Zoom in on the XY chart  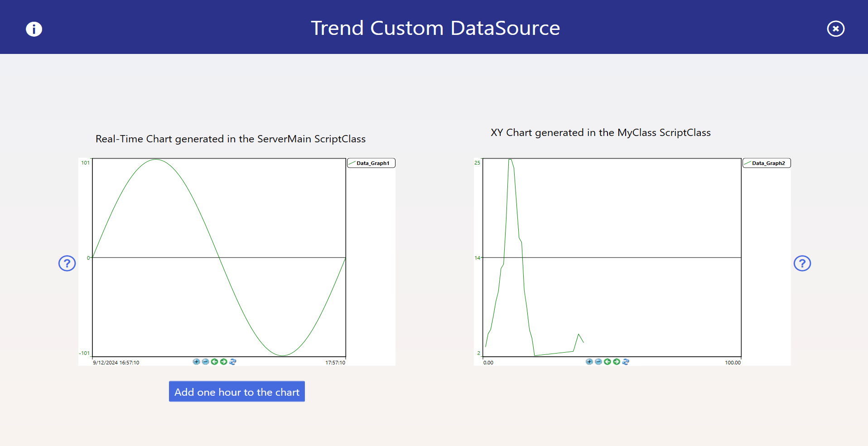589,362
